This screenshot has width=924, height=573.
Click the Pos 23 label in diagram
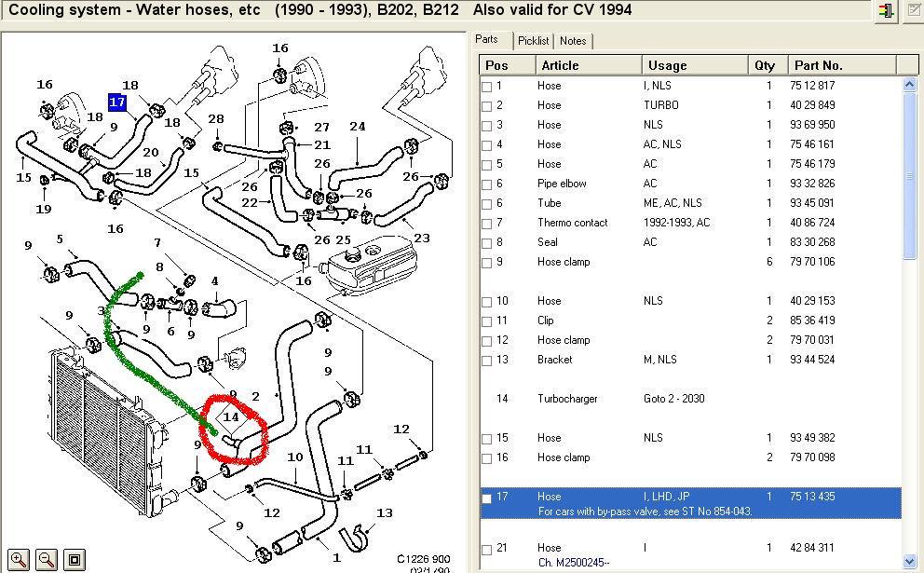[422, 239]
